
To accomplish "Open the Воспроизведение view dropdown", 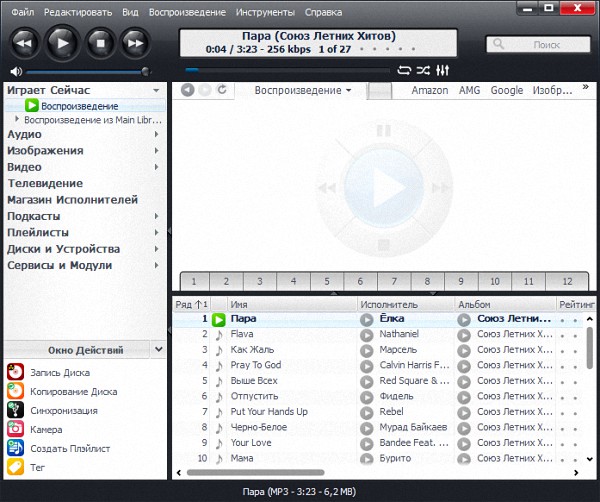I will 302,90.
